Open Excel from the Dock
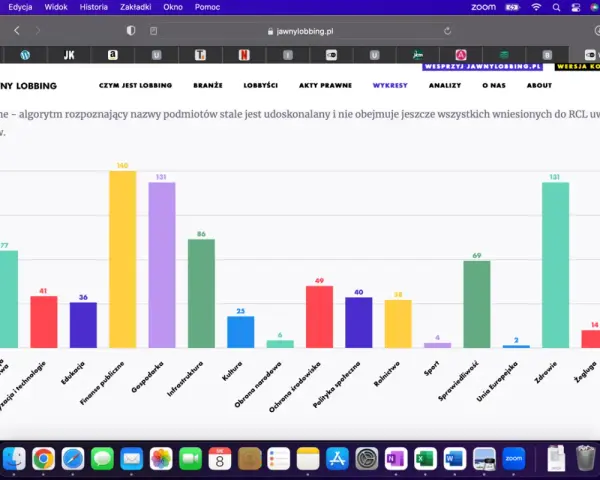Viewport: 600px width, 480px height. (425, 458)
